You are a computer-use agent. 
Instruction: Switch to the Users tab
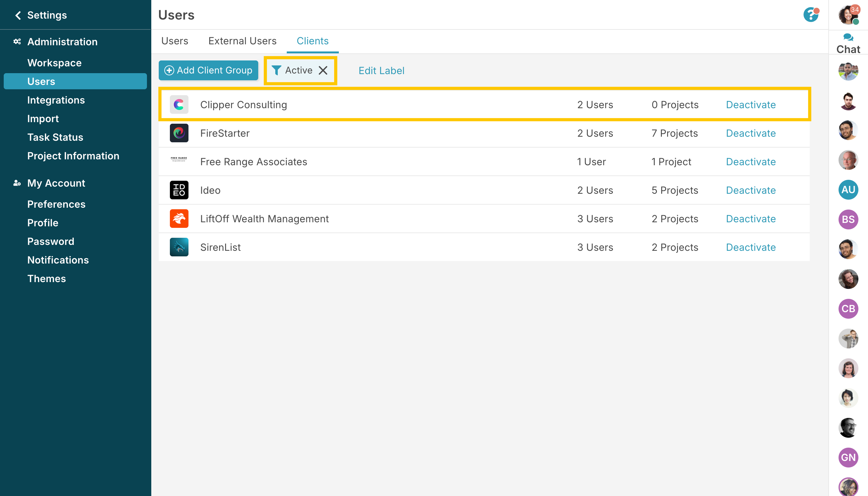pos(175,41)
